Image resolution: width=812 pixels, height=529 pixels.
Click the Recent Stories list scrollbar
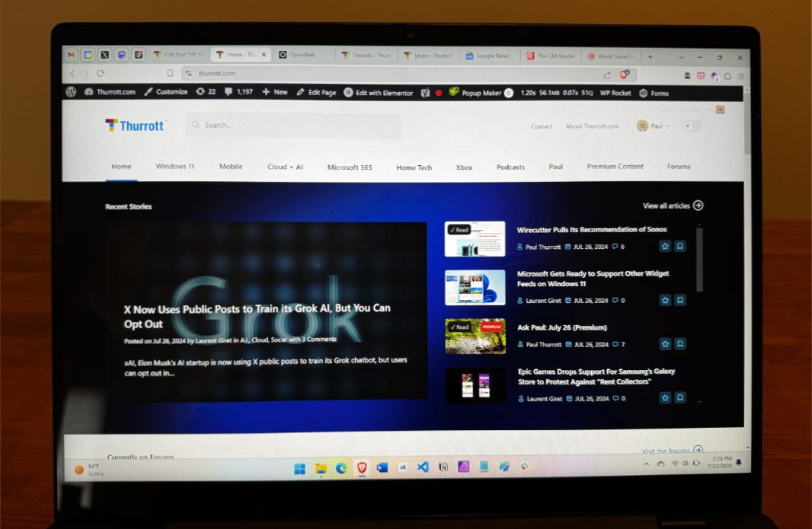click(x=699, y=260)
